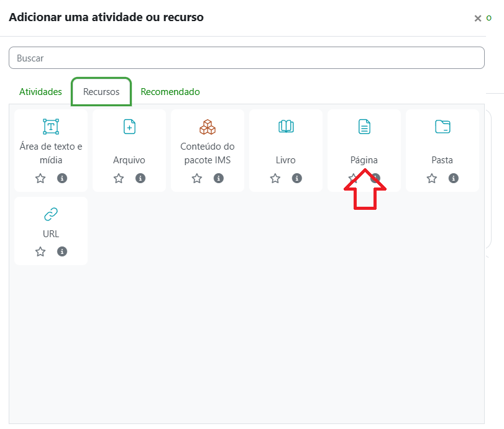Select the Recursos tab
This screenshot has width=504, height=429.
[x=101, y=92]
